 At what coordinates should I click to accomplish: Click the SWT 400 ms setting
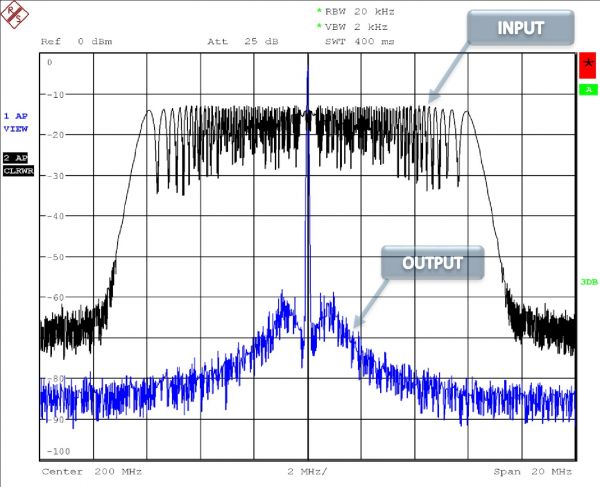[x=358, y=41]
